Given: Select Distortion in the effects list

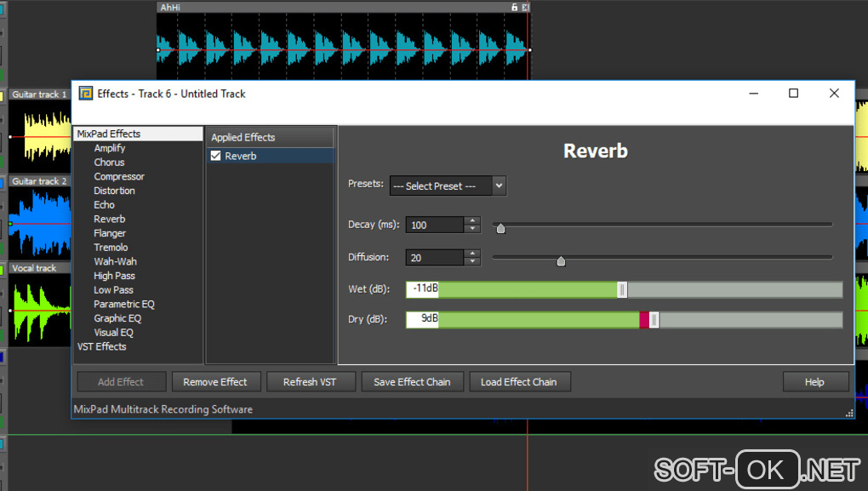Looking at the screenshot, I should [x=115, y=191].
